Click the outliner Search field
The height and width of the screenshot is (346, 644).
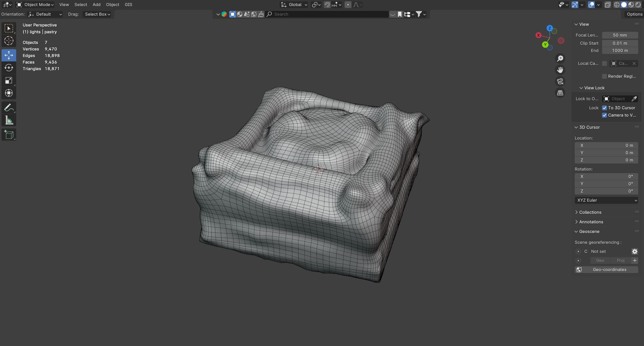[x=328, y=14]
